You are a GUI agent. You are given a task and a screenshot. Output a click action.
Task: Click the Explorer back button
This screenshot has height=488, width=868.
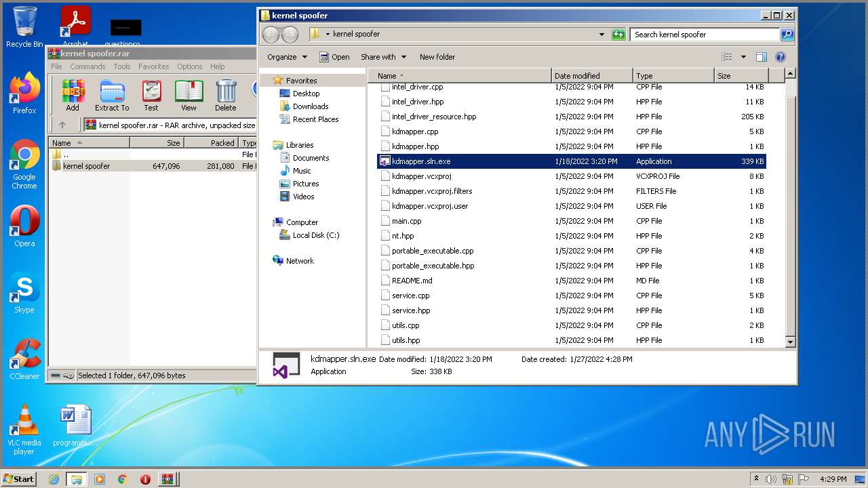(271, 35)
